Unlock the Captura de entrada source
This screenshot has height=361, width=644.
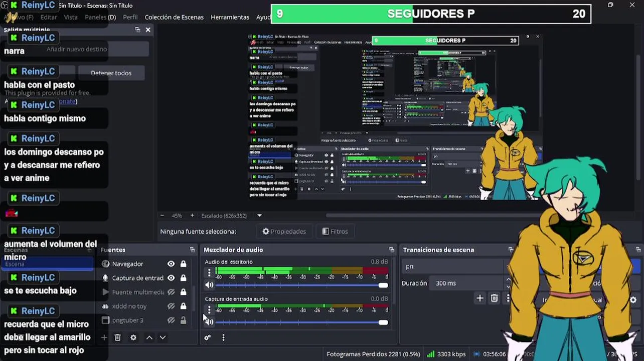[x=183, y=278]
